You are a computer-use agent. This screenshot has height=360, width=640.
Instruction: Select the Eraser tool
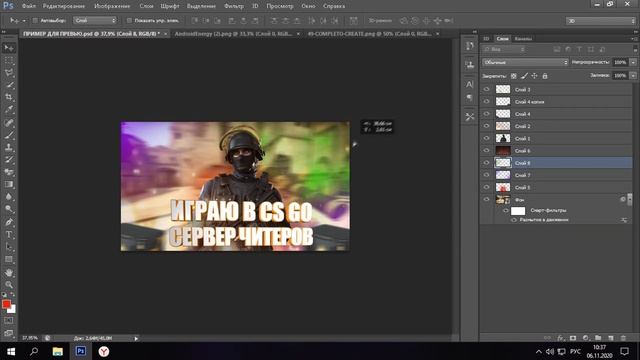[9, 172]
